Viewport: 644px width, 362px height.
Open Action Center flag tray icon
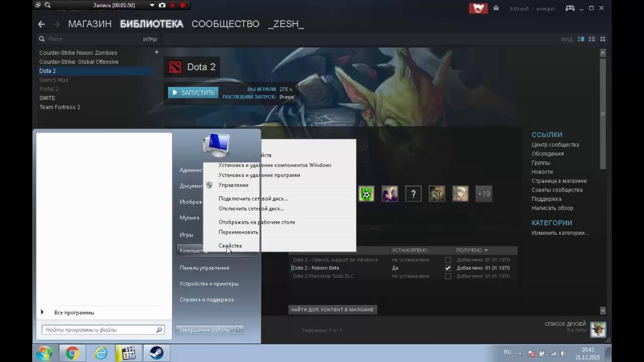click(532, 353)
